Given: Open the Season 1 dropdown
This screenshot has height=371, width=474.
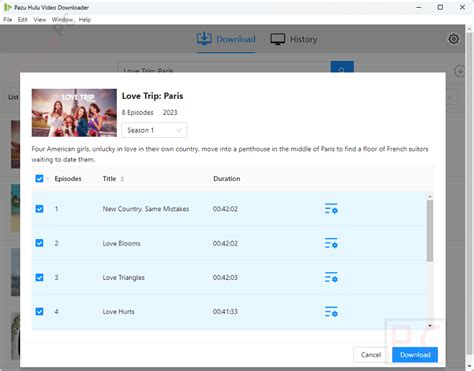Looking at the screenshot, I should 154,130.
